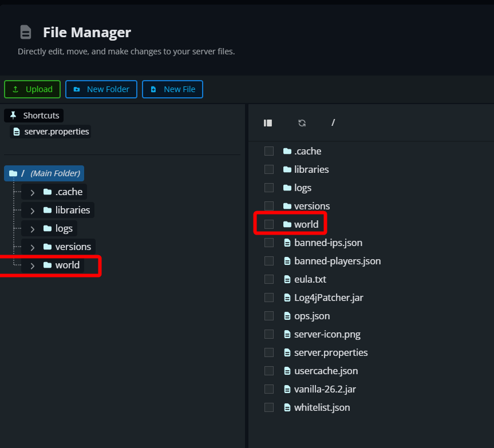
Task: Select .cache folder in tree sidebar
Action: pyautogui.click(x=63, y=192)
